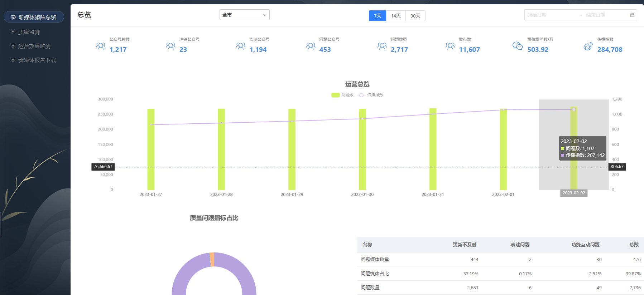
Task: Click the 503.92 预估粉丝数 value
Action: point(538,50)
